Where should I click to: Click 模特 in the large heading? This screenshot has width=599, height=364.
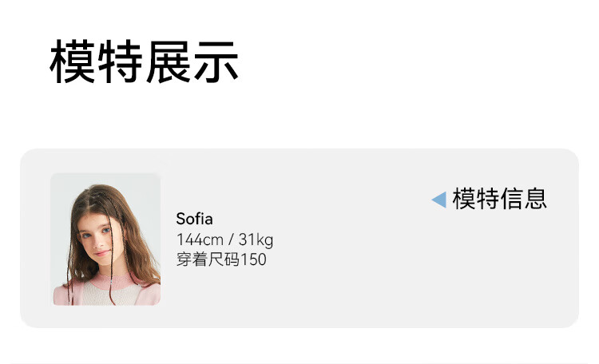point(97,62)
